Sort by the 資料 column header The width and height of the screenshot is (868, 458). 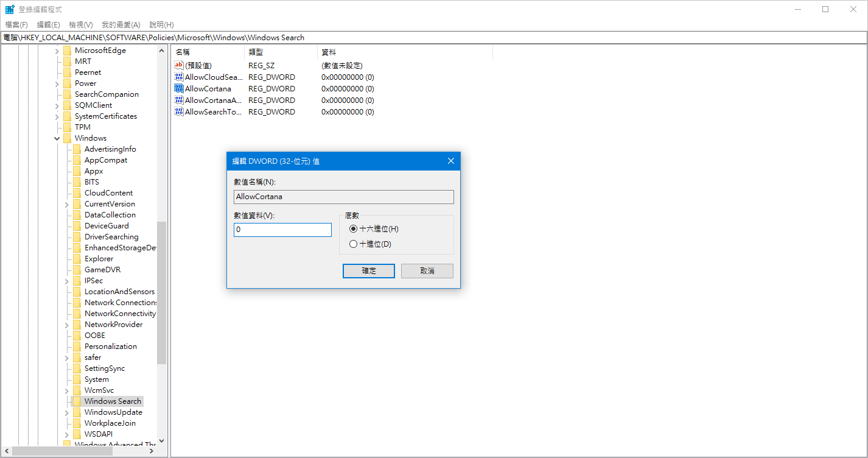405,52
